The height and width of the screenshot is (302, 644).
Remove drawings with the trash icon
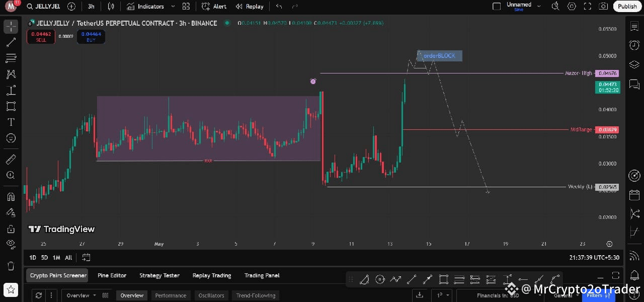(x=11, y=266)
